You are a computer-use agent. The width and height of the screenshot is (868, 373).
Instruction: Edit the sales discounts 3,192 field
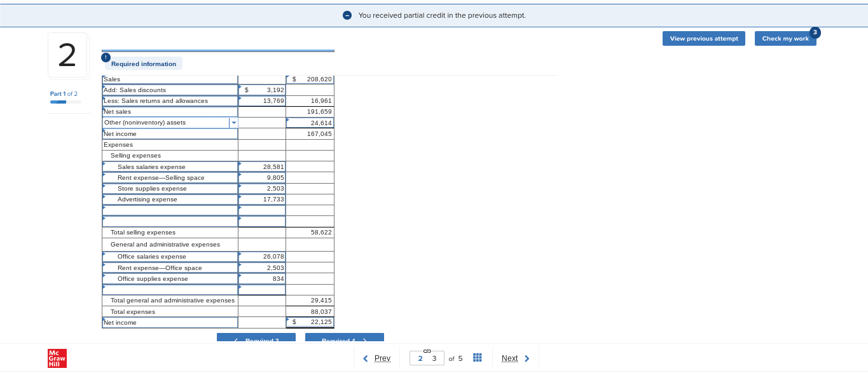tap(262, 90)
